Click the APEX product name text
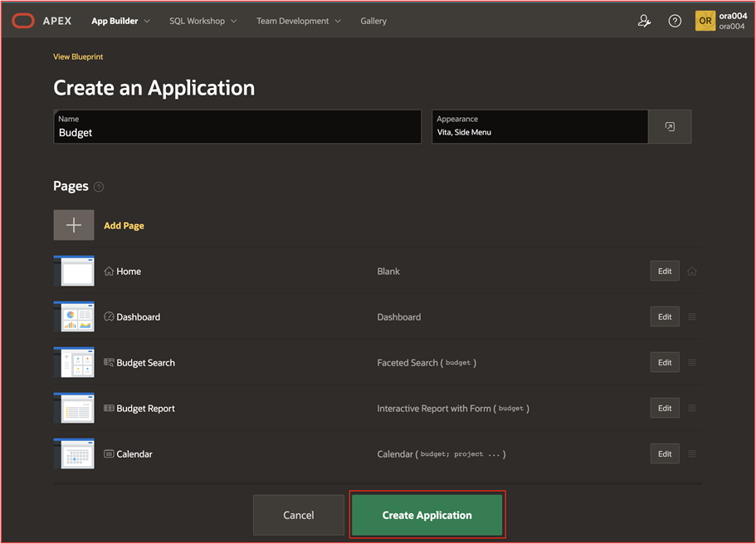 [x=57, y=21]
